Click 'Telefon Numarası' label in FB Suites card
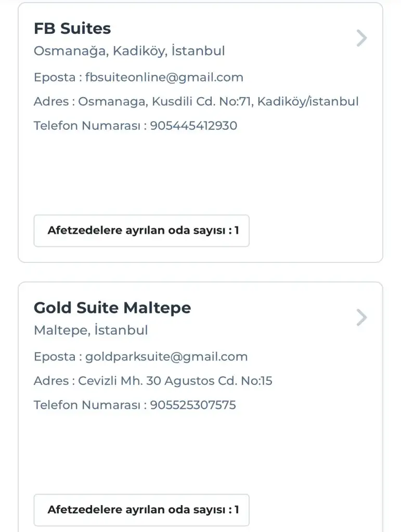Image resolution: width=401 pixels, height=532 pixels. pyautogui.click(x=86, y=126)
